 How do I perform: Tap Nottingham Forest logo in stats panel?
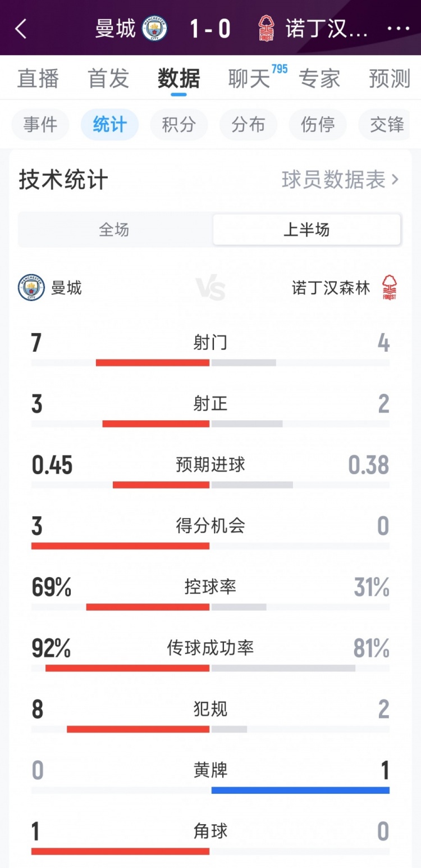click(388, 288)
